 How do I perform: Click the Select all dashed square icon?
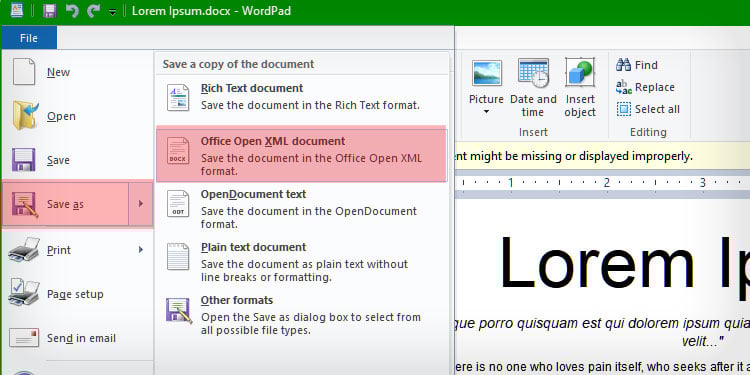click(x=624, y=109)
